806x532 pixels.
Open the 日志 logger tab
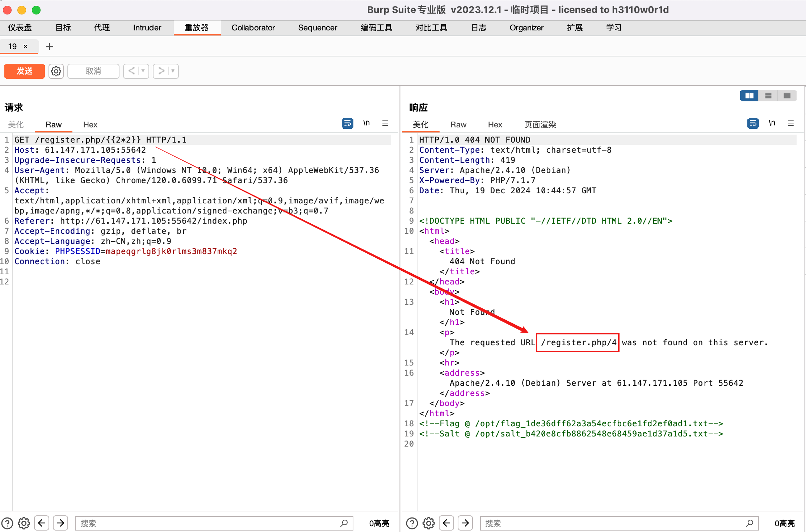(x=479, y=28)
